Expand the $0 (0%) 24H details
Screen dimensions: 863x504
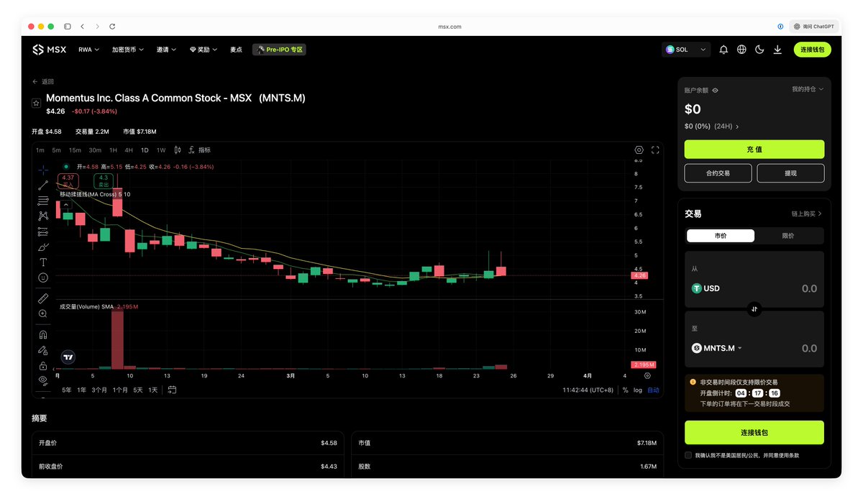click(712, 126)
